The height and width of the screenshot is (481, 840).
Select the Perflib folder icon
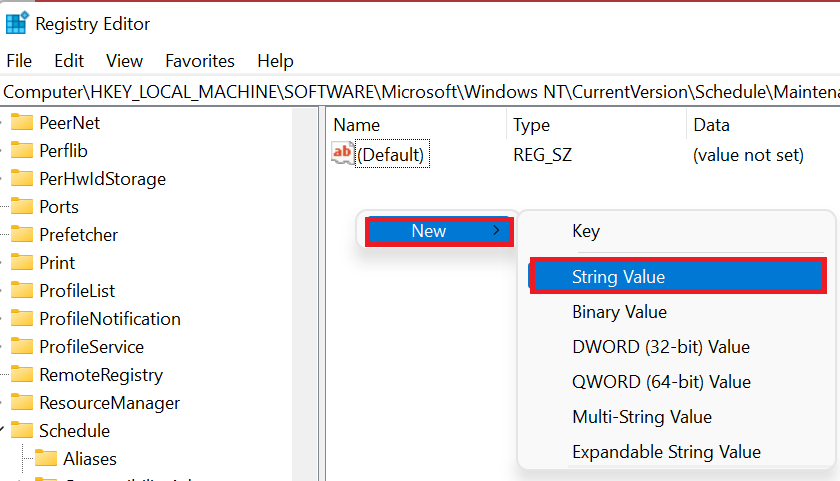click(x=22, y=150)
